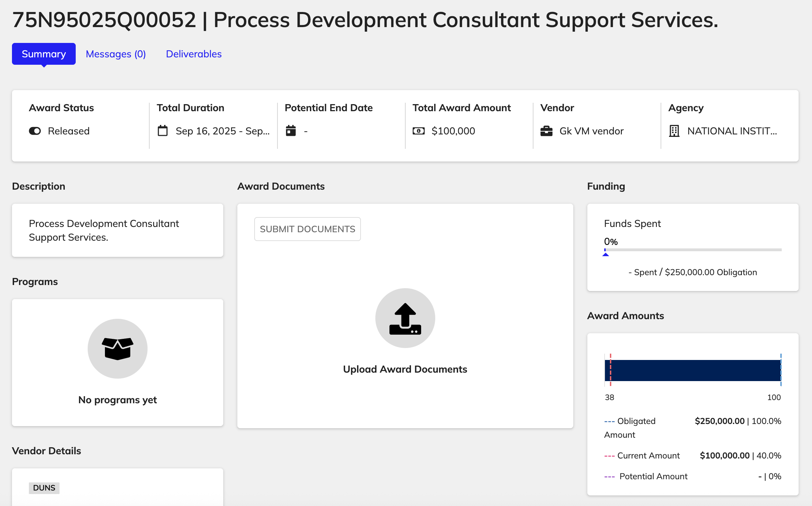Image resolution: width=812 pixels, height=506 pixels.
Task: Click the upload icon in Award Documents
Action: (x=405, y=318)
